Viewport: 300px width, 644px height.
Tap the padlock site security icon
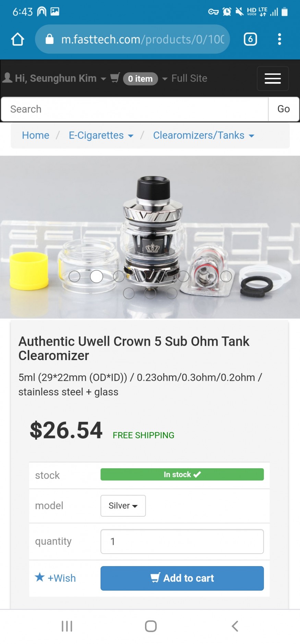[x=50, y=39]
